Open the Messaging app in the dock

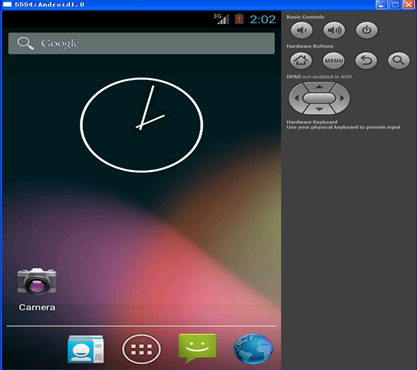coord(197,348)
